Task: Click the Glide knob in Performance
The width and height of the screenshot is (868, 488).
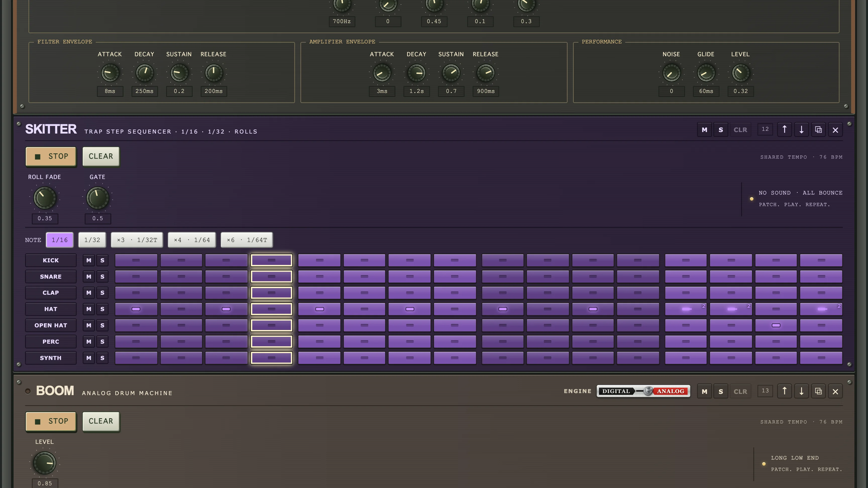Action: pyautogui.click(x=706, y=73)
